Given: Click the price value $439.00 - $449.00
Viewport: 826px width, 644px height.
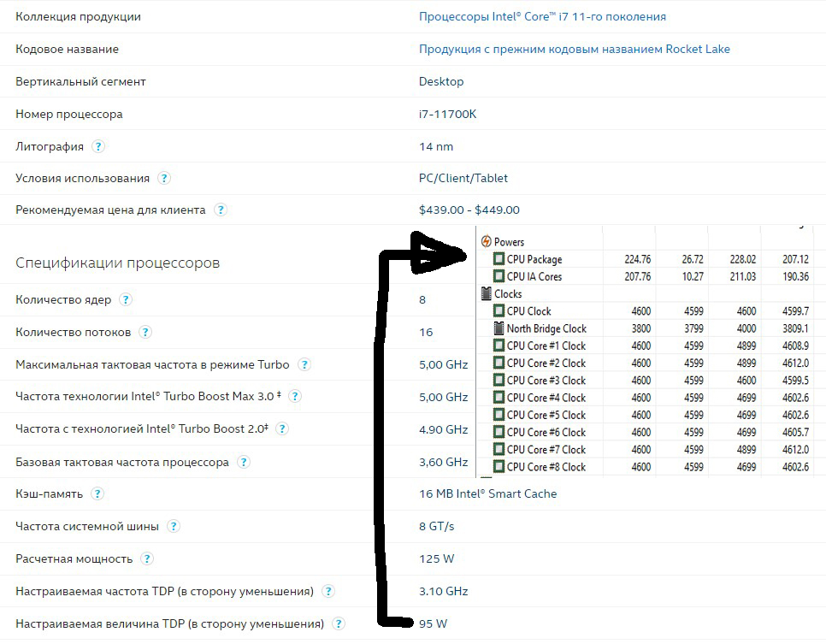Looking at the screenshot, I should [469, 210].
